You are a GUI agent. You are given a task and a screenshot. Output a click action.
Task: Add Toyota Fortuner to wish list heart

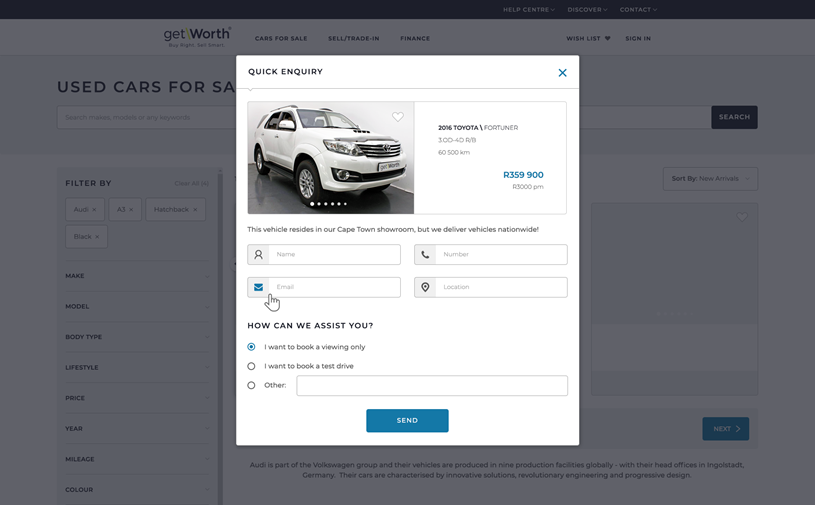pos(398,117)
